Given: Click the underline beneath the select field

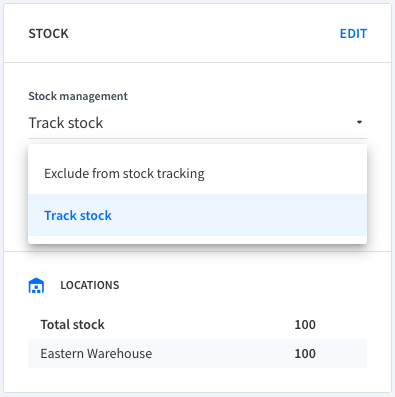Looking at the screenshot, I should (x=197, y=138).
